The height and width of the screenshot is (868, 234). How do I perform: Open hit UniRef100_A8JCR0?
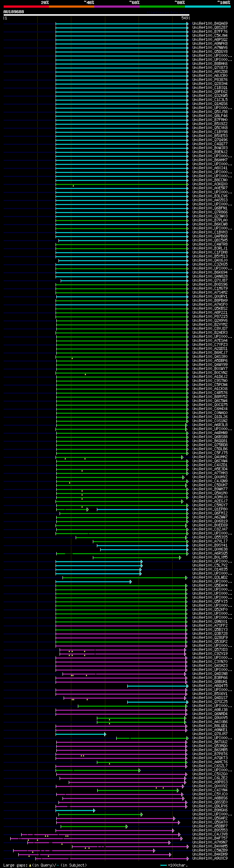[210, 76]
